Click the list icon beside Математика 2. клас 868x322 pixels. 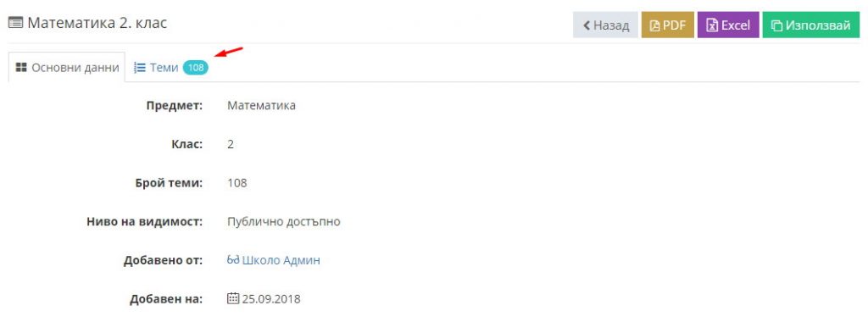[x=15, y=23]
